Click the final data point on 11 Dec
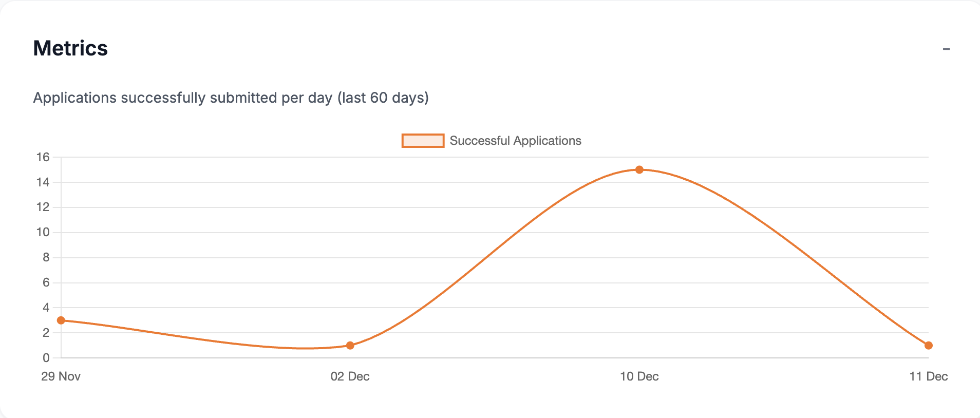 (x=929, y=345)
